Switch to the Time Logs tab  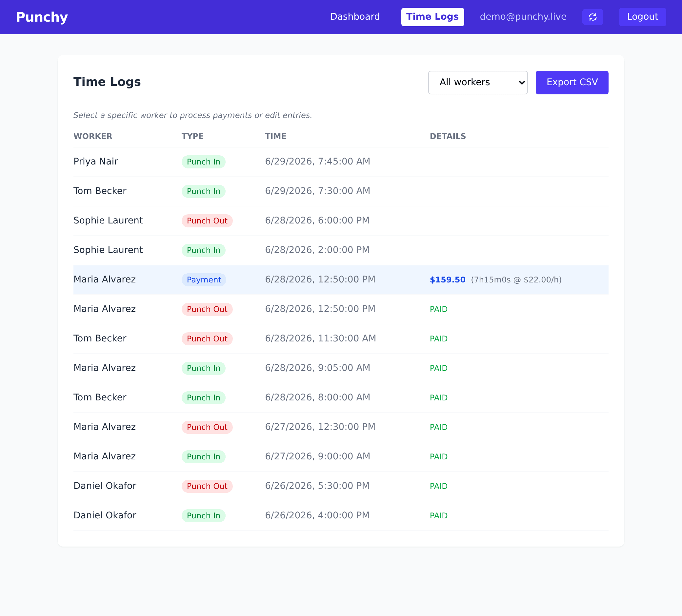coord(432,17)
